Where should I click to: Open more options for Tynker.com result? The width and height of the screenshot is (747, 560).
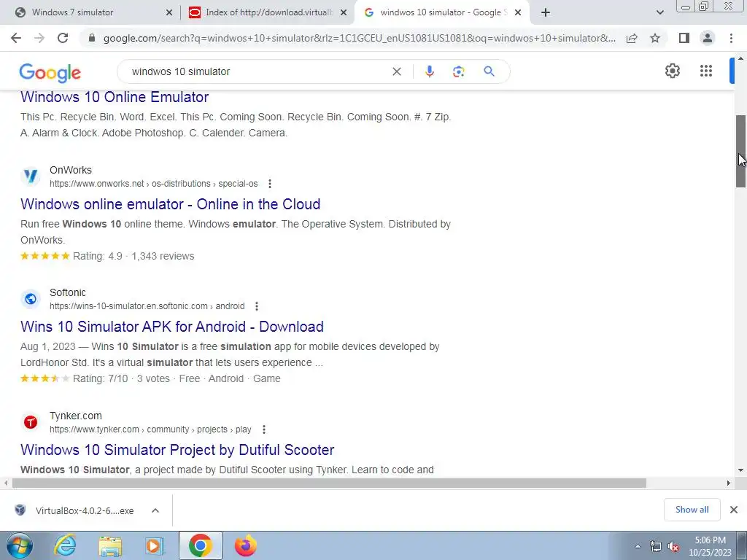tap(263, 429)
